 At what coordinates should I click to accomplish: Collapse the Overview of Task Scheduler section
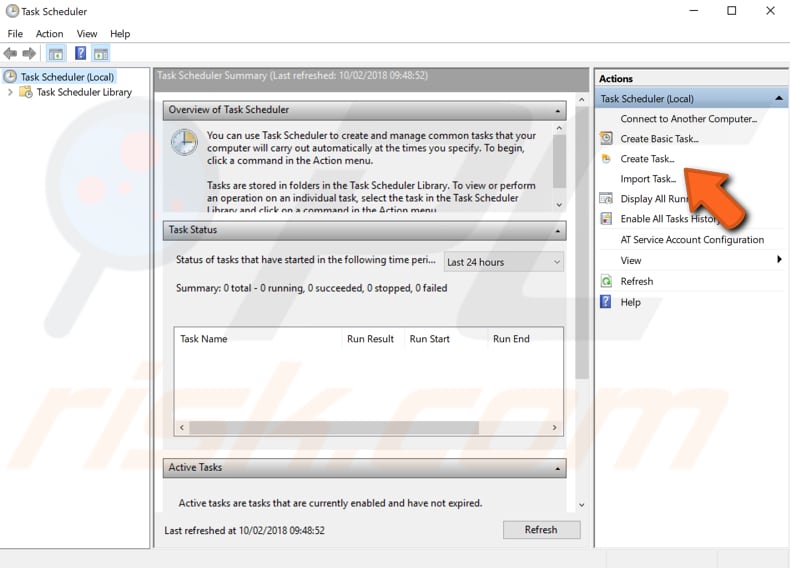click(x=557, y=110)
